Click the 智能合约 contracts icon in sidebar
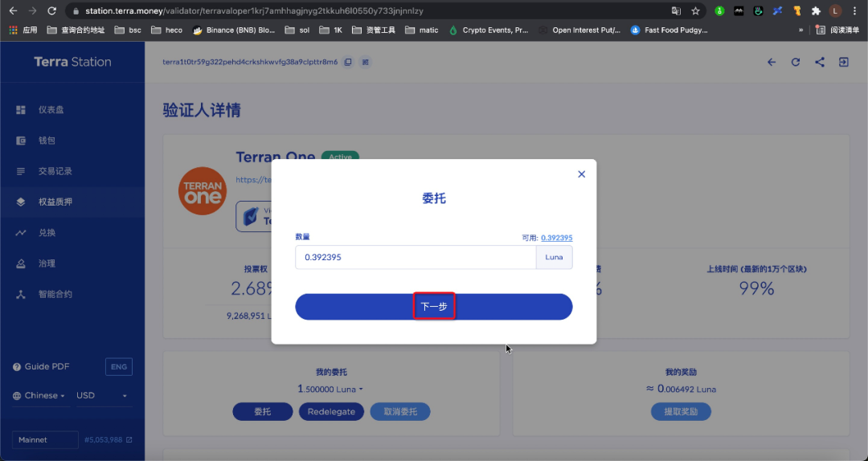868x461 pixels. (x=21, y=294)
